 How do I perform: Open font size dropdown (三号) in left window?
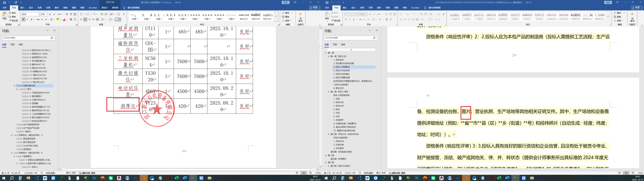[x=47, y=14]
